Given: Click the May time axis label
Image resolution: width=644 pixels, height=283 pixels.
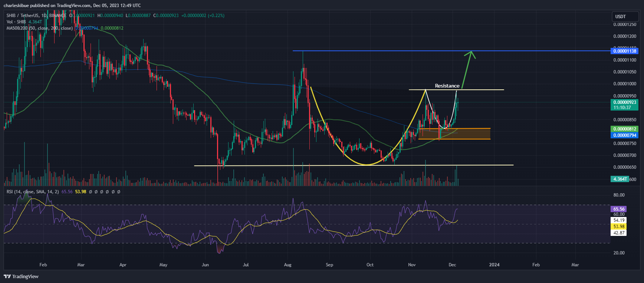Looking at the screenshot, I should click(x=163, y=265).
